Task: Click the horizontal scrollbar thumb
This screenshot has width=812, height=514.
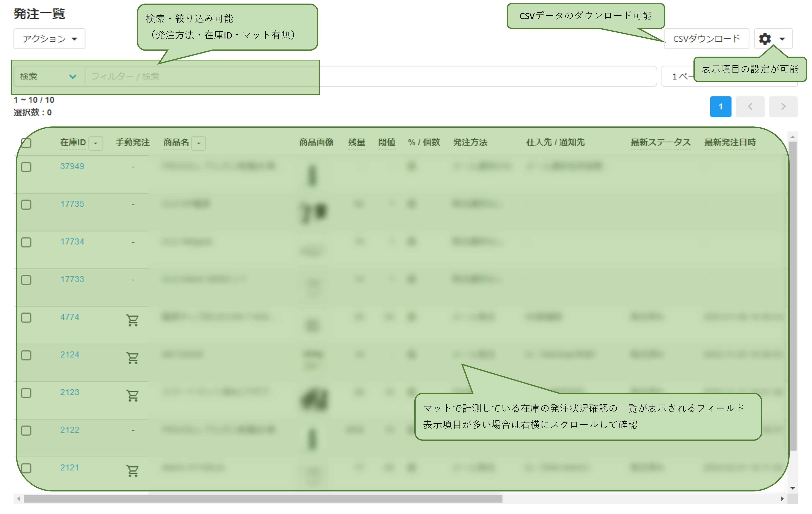Action: tap(263, 499)
